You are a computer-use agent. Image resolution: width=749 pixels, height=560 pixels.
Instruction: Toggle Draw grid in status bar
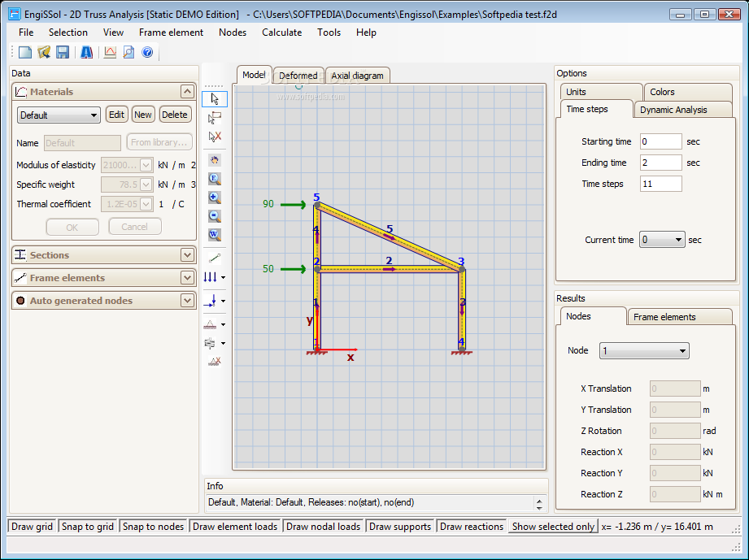(32, 526)
